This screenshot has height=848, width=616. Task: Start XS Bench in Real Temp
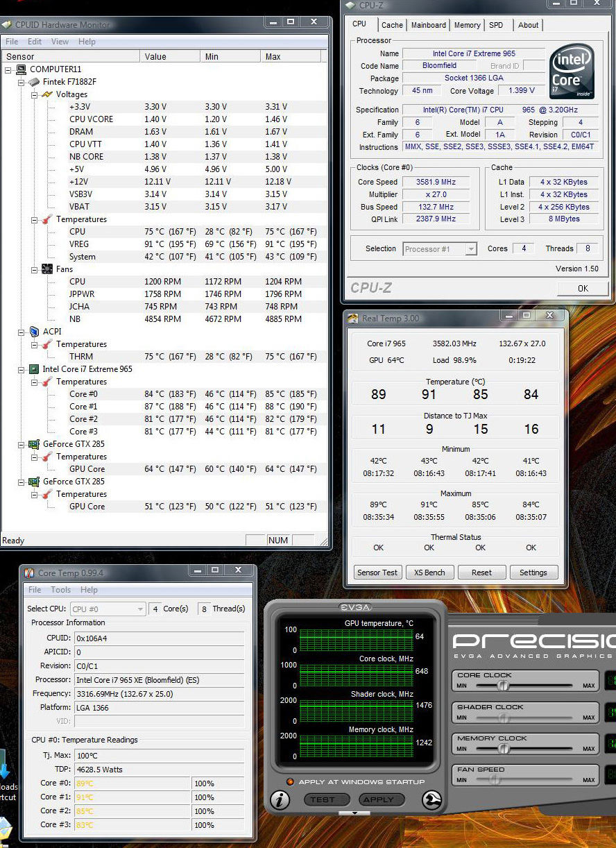[429, 573]
